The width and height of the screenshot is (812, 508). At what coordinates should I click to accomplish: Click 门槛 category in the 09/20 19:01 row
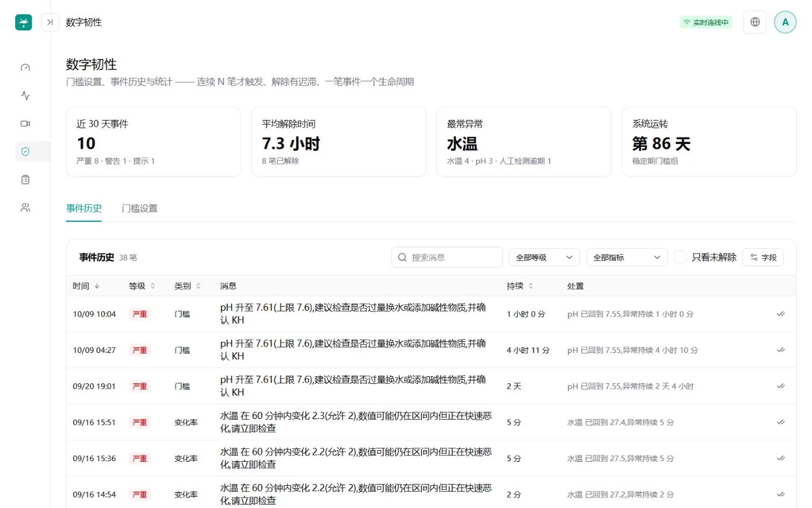(x=182, y=386)
